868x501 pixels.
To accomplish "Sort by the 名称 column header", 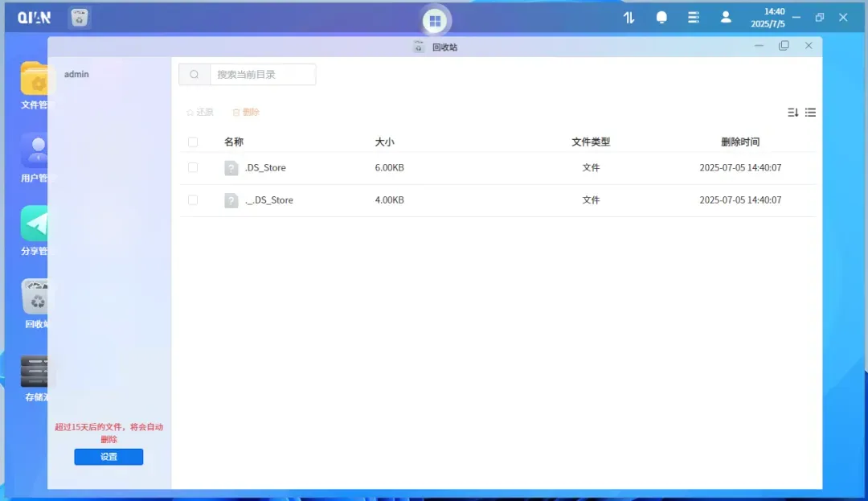I will click(234, 142).
